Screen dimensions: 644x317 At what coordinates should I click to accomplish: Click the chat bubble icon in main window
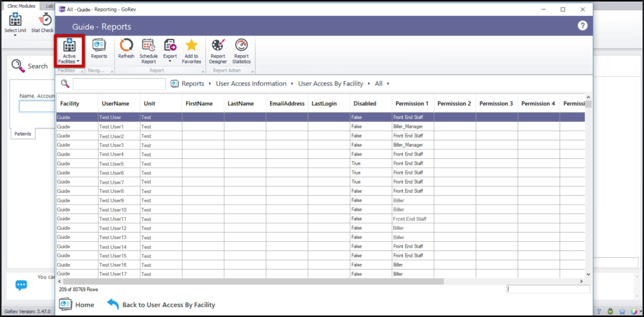coord(21,285)
